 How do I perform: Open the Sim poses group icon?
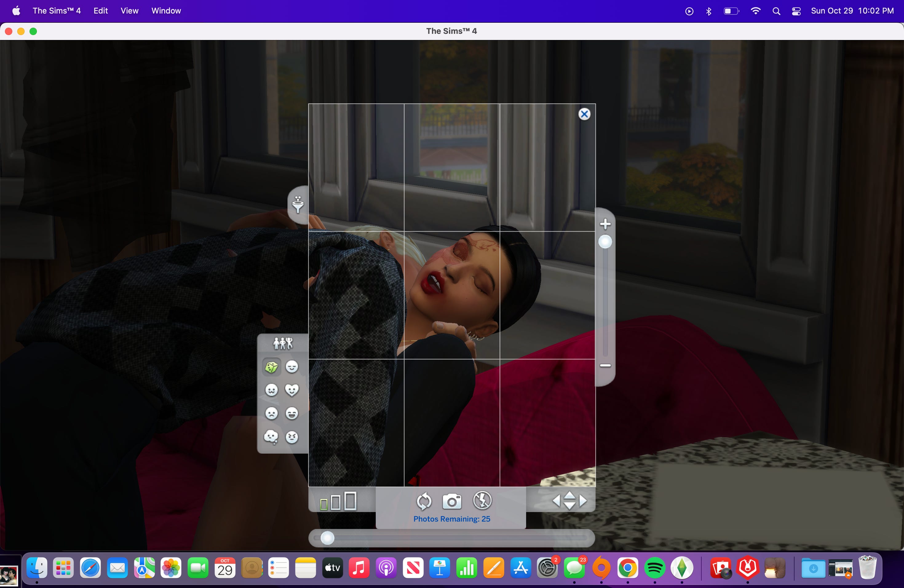coord(283,344)
